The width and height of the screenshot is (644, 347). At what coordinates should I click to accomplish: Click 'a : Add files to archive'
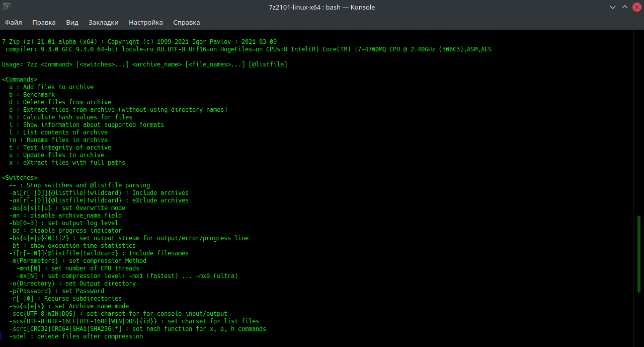tap(51, 87)
